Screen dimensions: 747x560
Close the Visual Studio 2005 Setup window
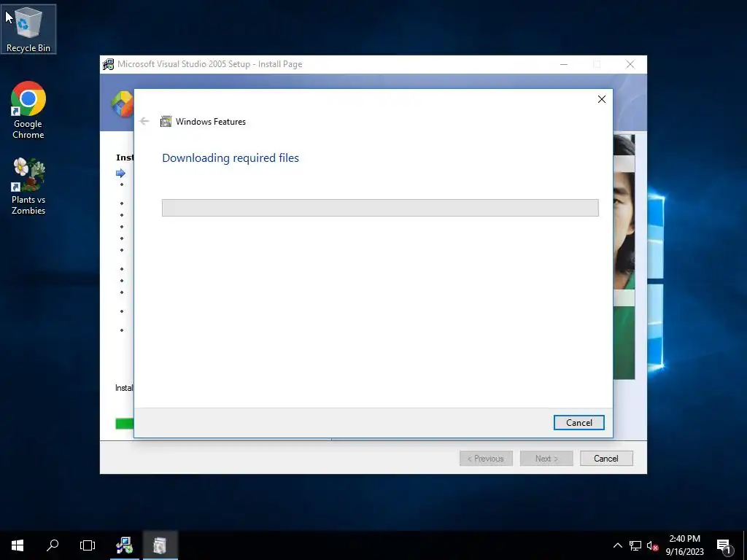click(630, 64)
